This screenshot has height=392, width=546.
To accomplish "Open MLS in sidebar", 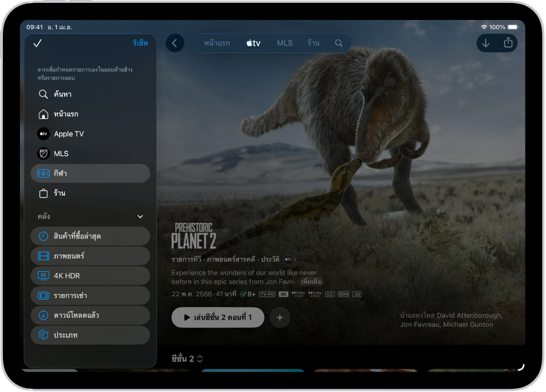I will 90,154.
